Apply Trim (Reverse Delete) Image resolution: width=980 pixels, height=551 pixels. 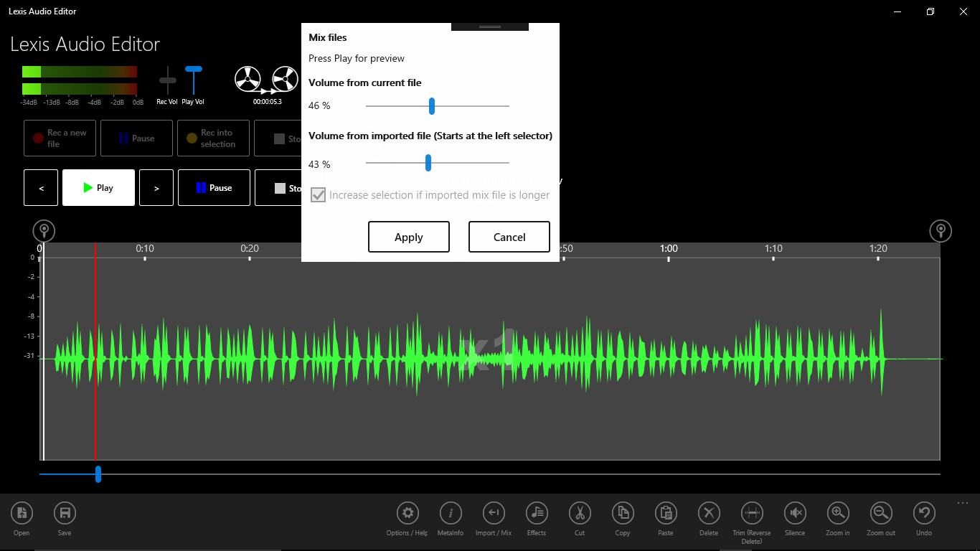point(752,513)
